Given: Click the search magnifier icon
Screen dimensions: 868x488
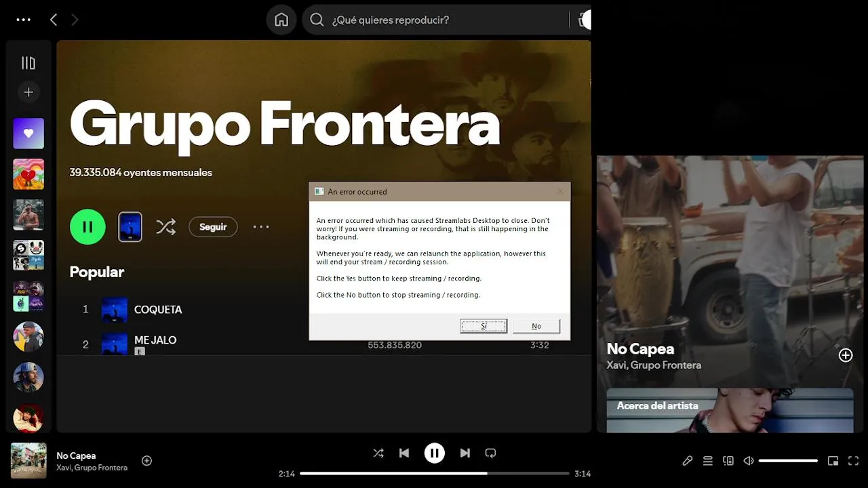Looking at the screenshot, I should pos(317,20).
